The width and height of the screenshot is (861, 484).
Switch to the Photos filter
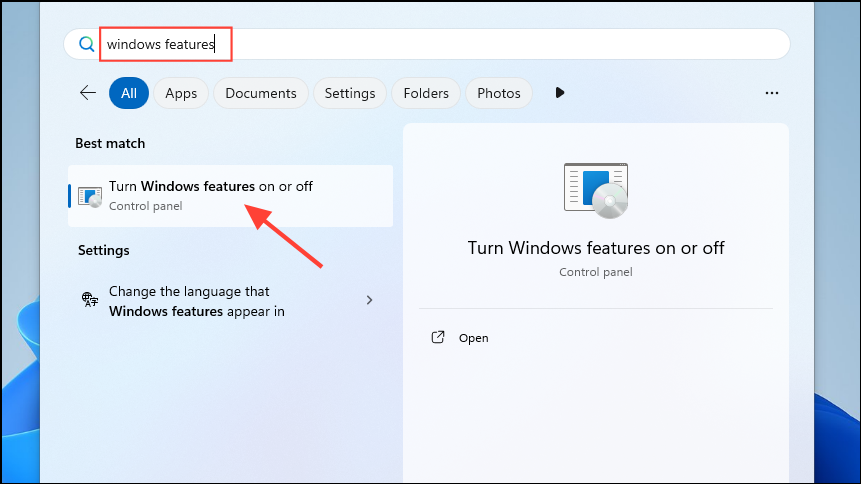coord(499,93)
